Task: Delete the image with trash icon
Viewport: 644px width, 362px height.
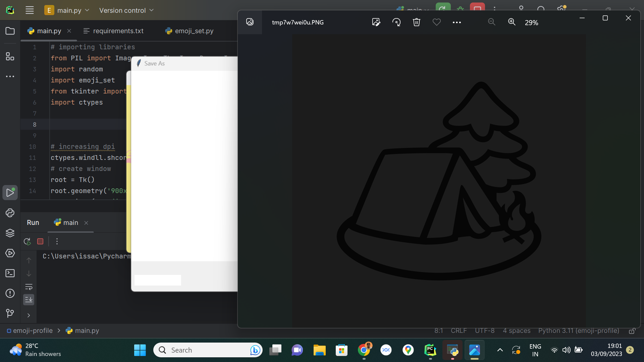Action: pyautogui.click(x=416, y=22)
